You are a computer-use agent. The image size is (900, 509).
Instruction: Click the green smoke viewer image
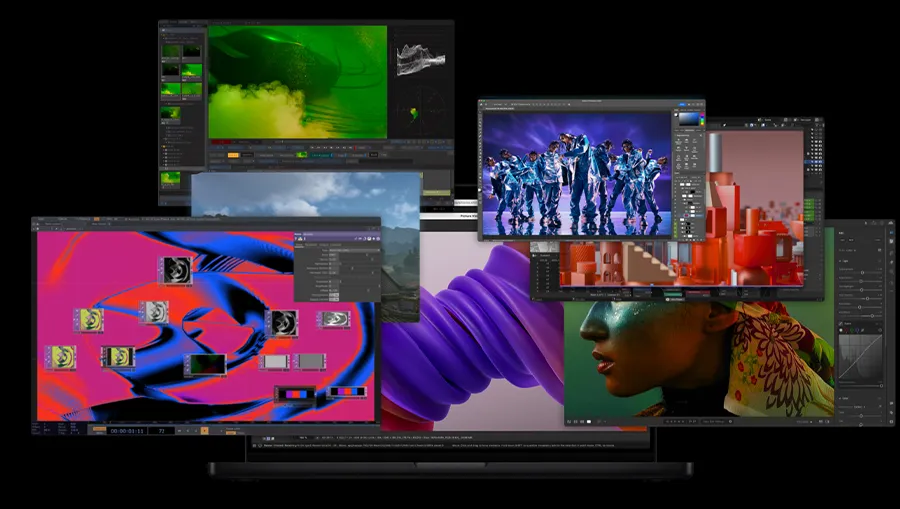tap(297, 81)
